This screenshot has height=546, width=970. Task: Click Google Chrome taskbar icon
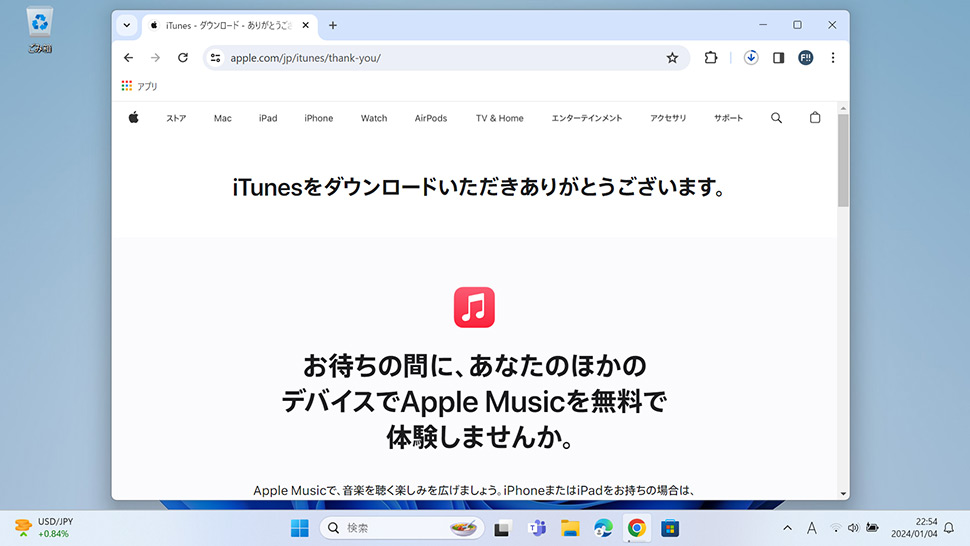pos(637,528)
